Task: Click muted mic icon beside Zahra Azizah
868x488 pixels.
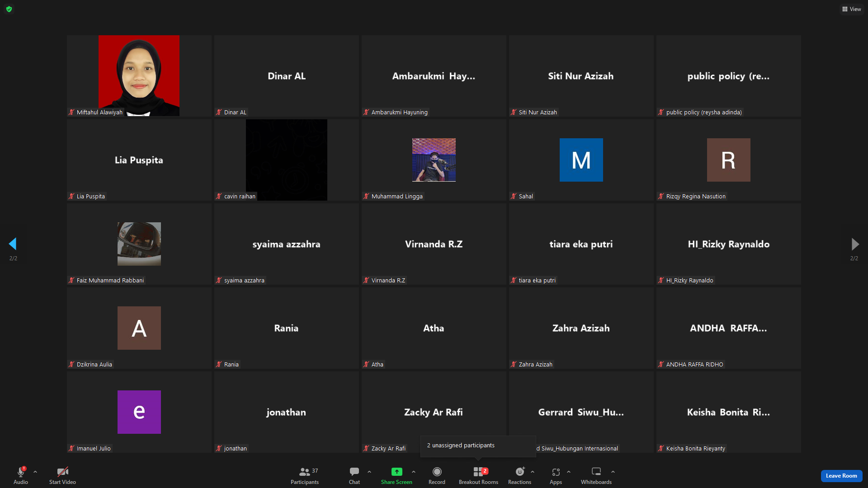Action: point(514,364)
